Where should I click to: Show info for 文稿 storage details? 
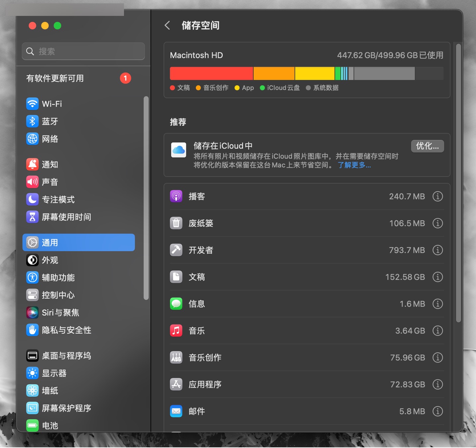click(438, 277)
